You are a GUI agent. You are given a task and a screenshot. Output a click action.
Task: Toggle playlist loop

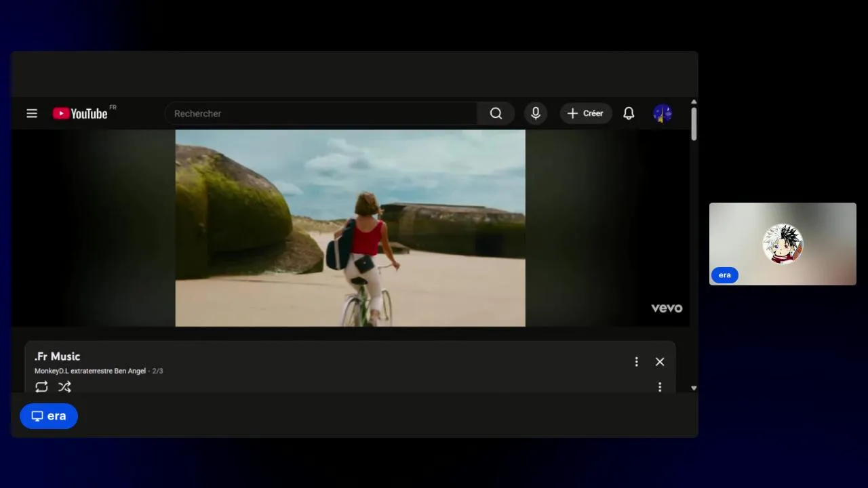(41, 387)
